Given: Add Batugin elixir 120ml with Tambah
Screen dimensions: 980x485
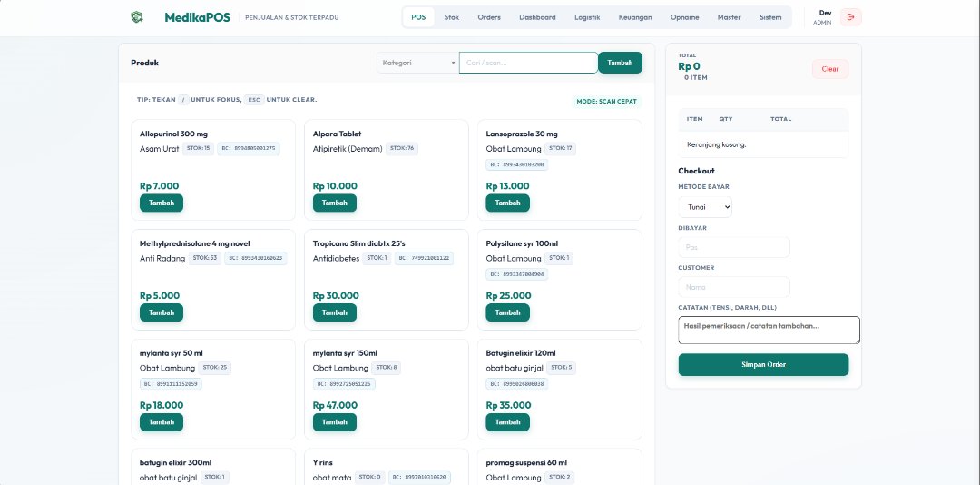Looking at the screenshot, I should (507, 421).
